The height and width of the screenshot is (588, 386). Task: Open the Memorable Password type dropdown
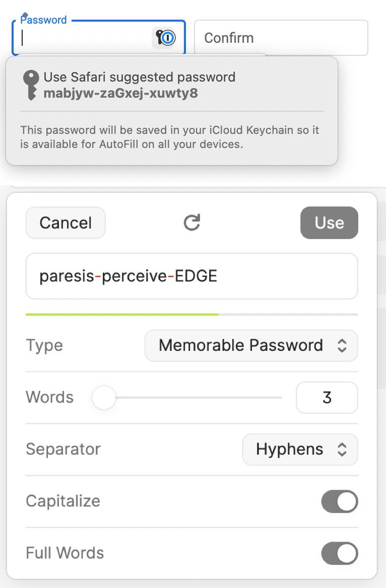[251, 345]
